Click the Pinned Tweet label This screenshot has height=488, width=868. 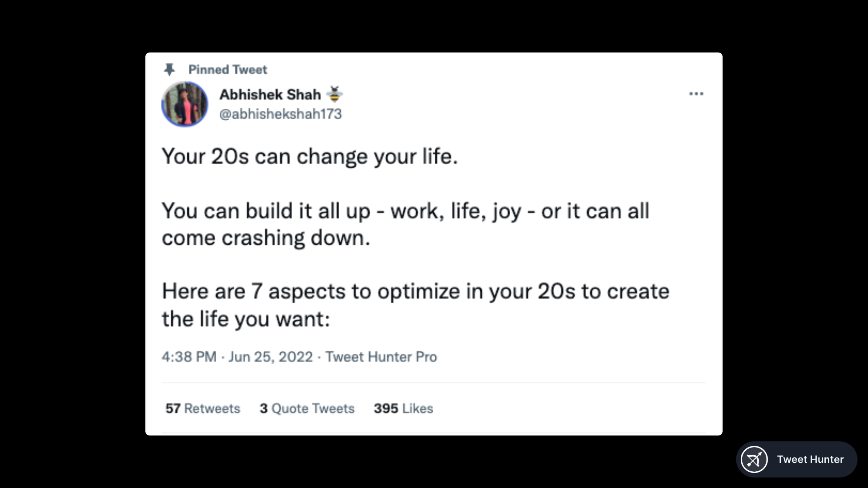click(227, 69)
